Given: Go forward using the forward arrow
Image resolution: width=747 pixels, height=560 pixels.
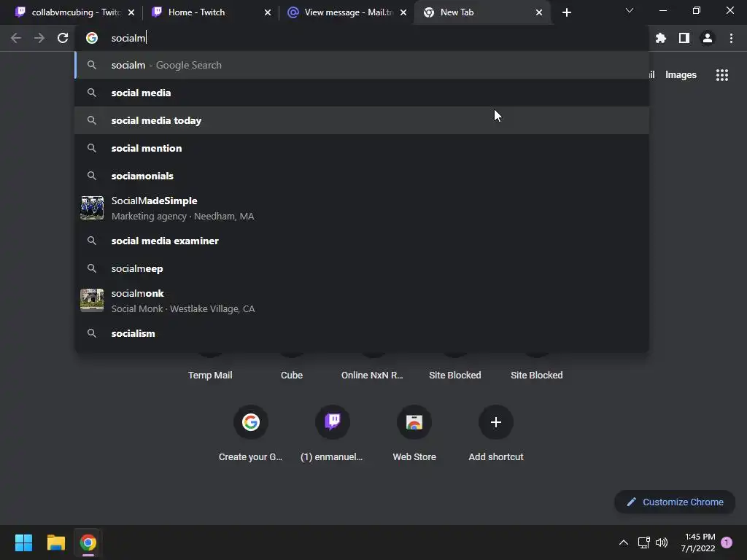Looking at the screenshot, I should click(x=39, y=38).
